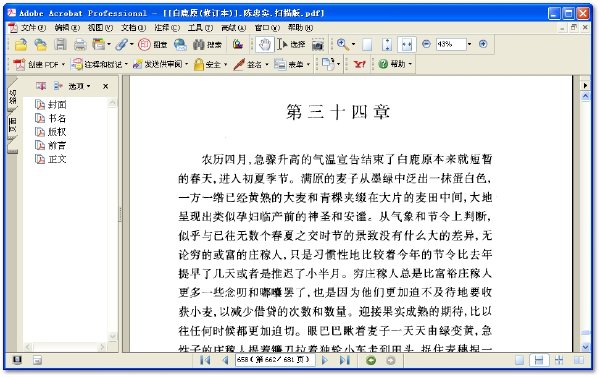The height and width of the screenshot is (377, 600).
Task: Open the 编辑 Edit menu
Action: pos(67,28)
